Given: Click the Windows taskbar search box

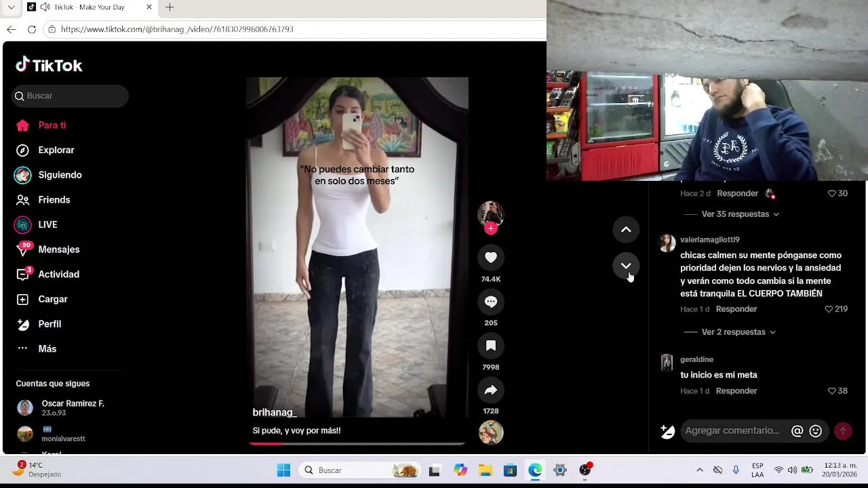Looking at the screenshot, I should (360, 470).
